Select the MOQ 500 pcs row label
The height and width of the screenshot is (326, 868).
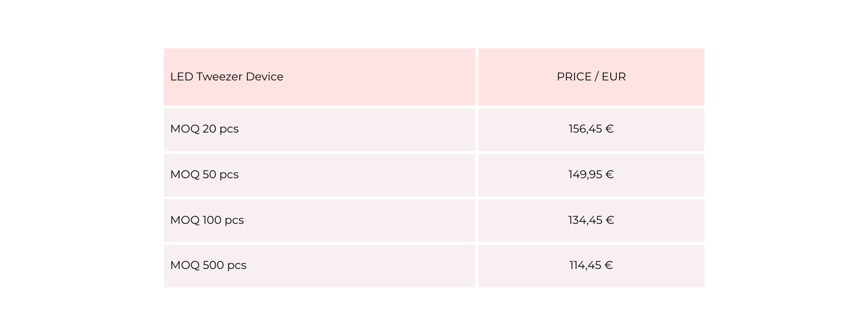208,265
